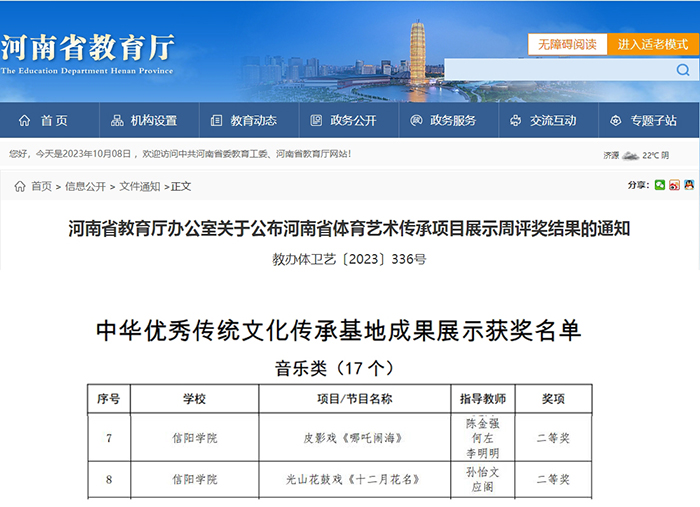Click the home icon in the breadcrumb
700x507 pixels.
pos(20,186)
